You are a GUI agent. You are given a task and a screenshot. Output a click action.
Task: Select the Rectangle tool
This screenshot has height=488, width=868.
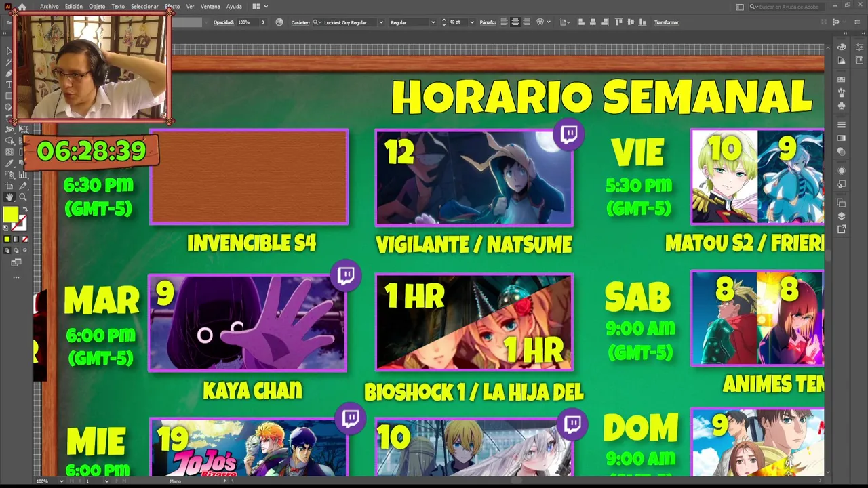coord(9,96)
